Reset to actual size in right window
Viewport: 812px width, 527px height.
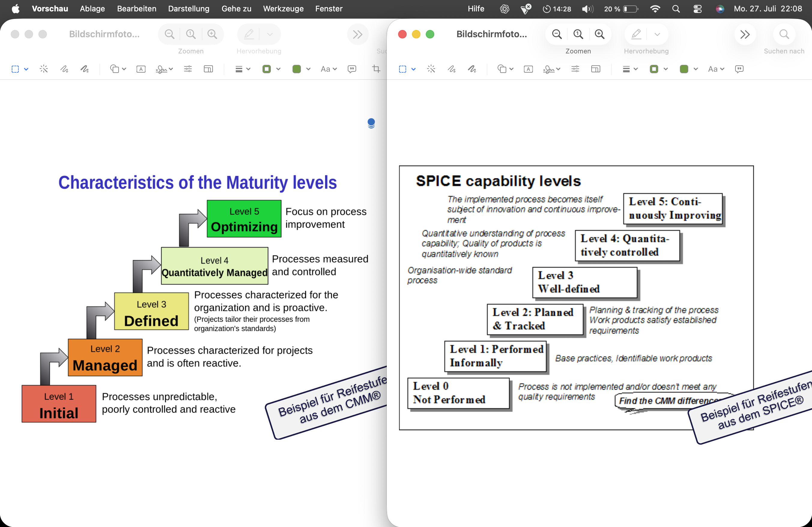click(578, 34)
